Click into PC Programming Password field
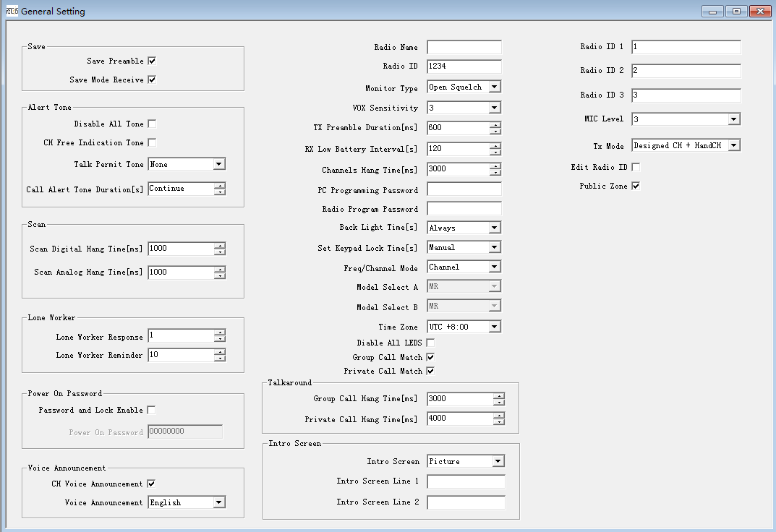This screenshot has height=532, width=776. pos(464,190)
